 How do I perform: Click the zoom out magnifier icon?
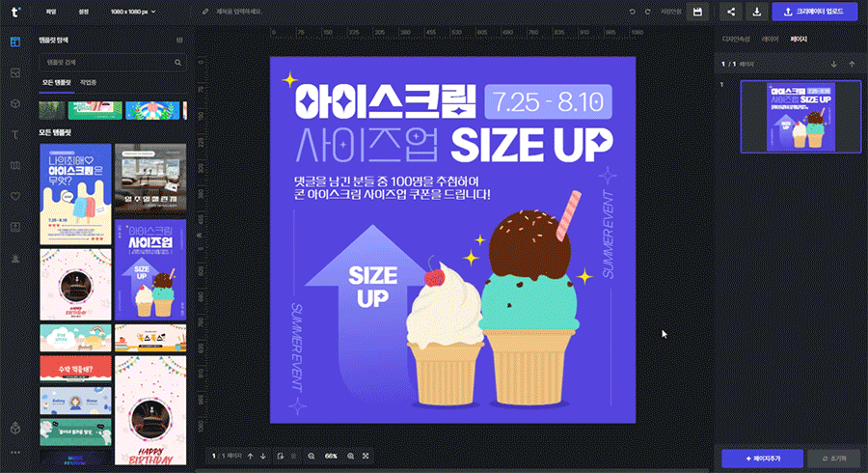312,456
